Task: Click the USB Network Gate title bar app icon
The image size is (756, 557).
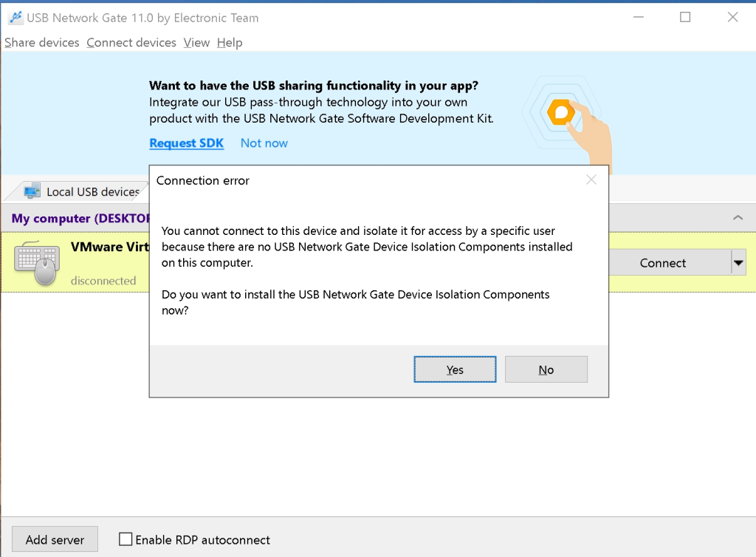Action: pos(15,17)
